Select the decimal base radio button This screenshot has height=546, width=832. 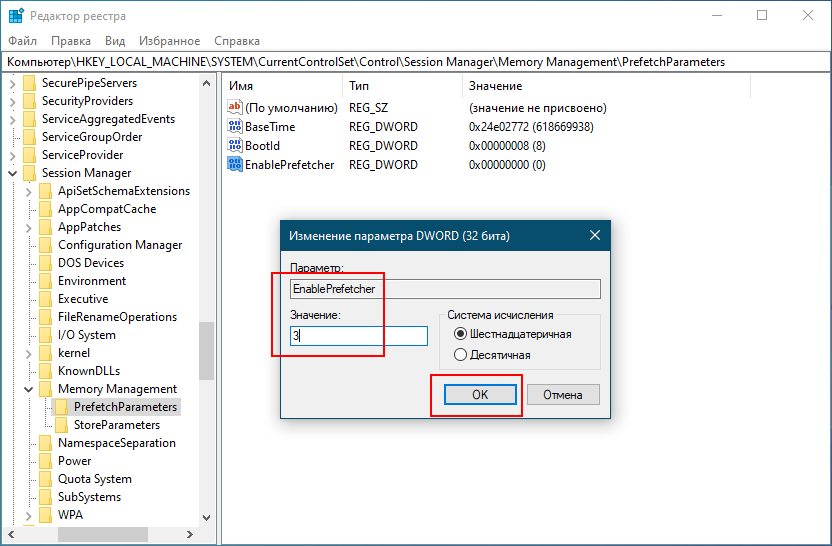click(x=461, y=355)
